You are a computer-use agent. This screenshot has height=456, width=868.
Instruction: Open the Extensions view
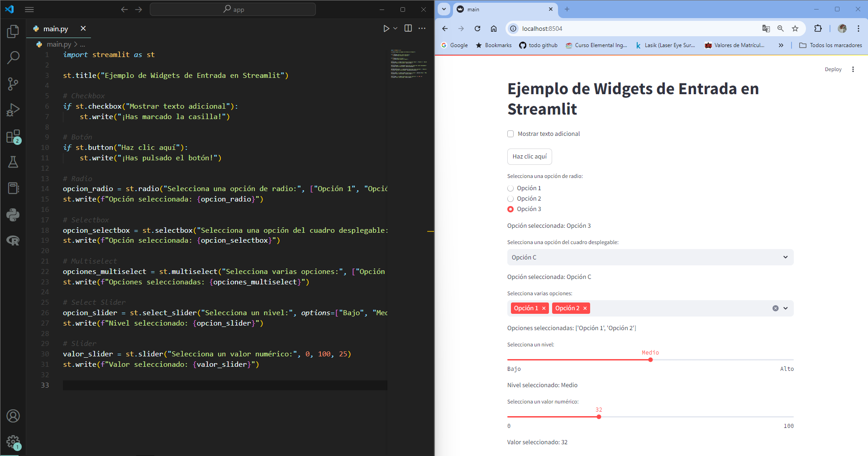13,136
